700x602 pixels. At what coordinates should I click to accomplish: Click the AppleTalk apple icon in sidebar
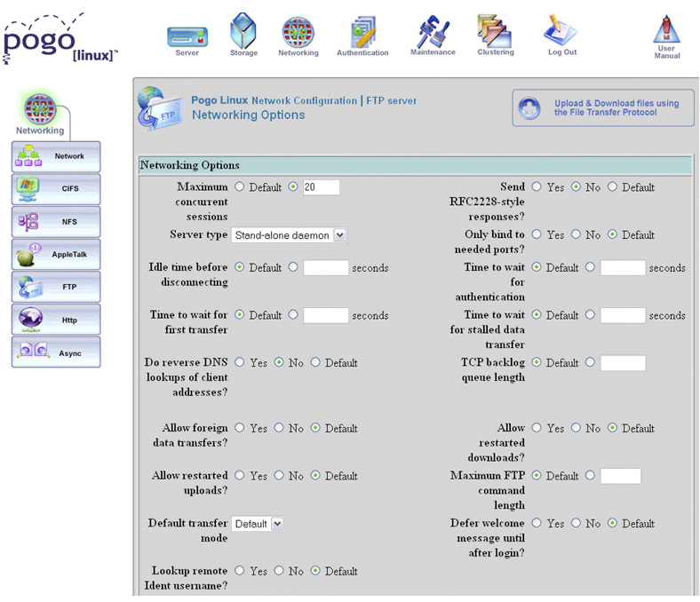(x=28, y=254)
